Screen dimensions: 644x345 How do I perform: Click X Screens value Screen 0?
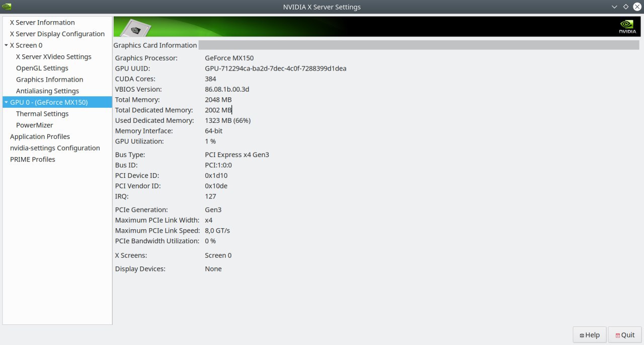[218, 255]
